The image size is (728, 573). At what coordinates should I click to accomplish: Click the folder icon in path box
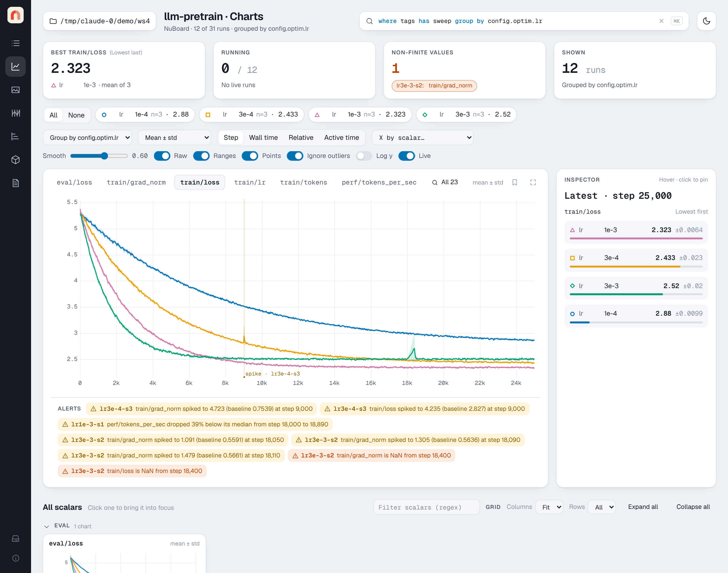(x=53, y=21)
